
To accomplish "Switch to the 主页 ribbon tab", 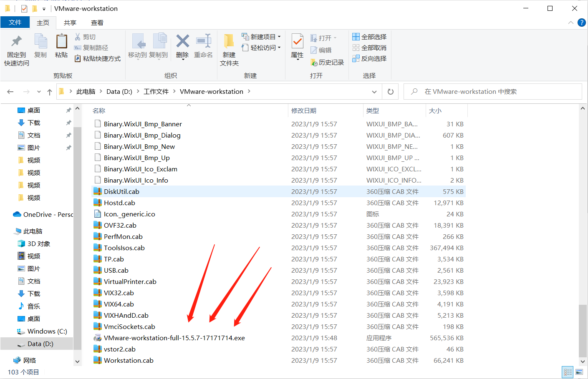I will [x=43, y=23].
